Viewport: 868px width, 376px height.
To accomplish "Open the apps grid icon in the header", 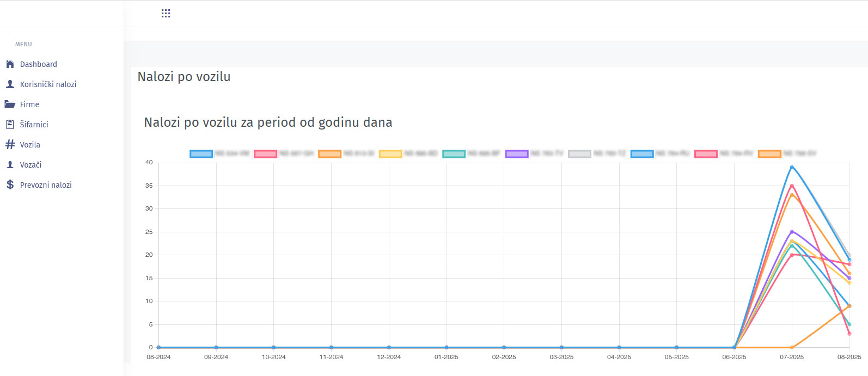I will click(x=166, y=14).
